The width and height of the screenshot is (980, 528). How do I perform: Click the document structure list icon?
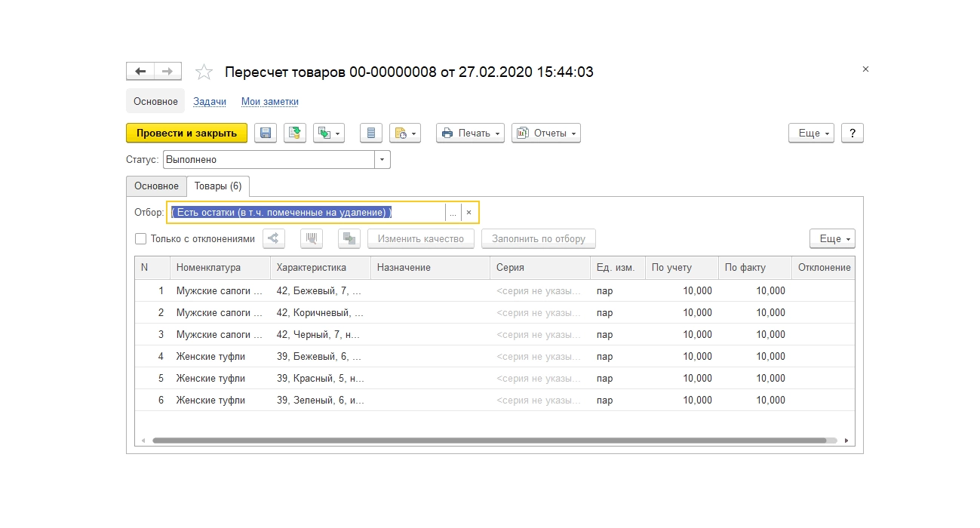(x=371, y=133)
